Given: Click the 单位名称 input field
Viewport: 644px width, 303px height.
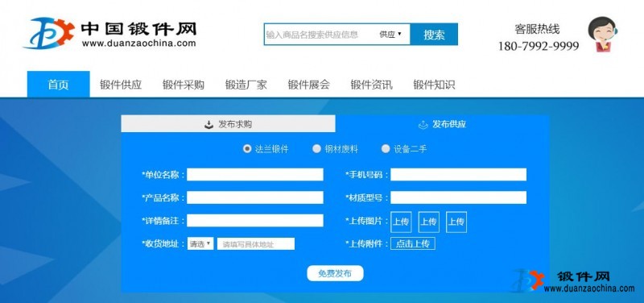Looking at the screenshot, I should tap(255, 174).
